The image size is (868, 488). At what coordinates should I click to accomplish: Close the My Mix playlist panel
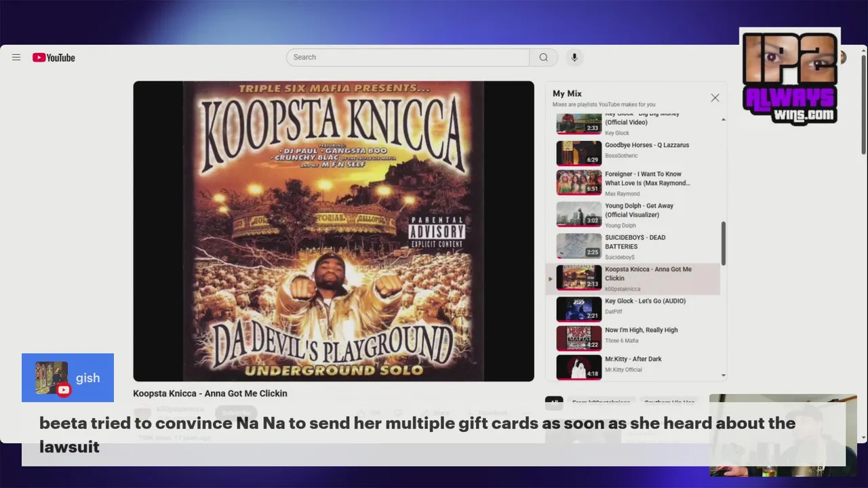pos(715,98)
